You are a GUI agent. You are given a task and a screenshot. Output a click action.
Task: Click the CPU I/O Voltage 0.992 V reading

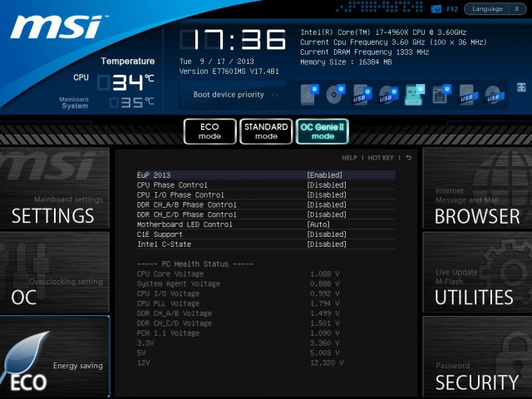click(x=325, y=293)
